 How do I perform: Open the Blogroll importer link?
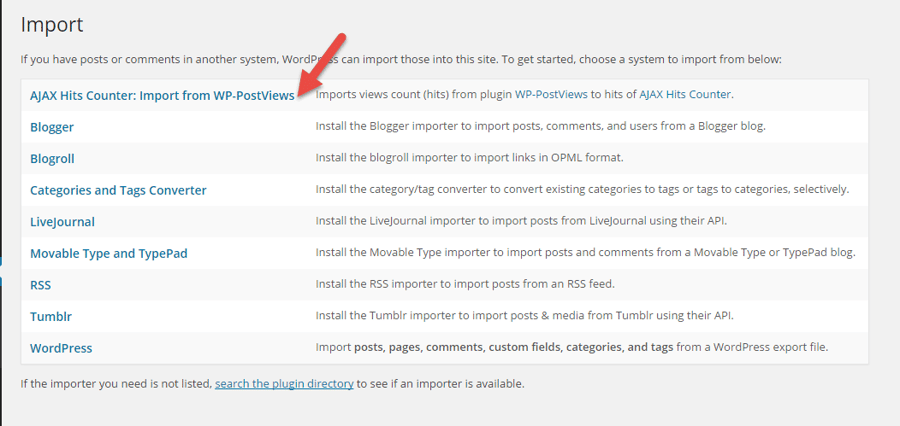pyautogui.click(x=52, y=158)
